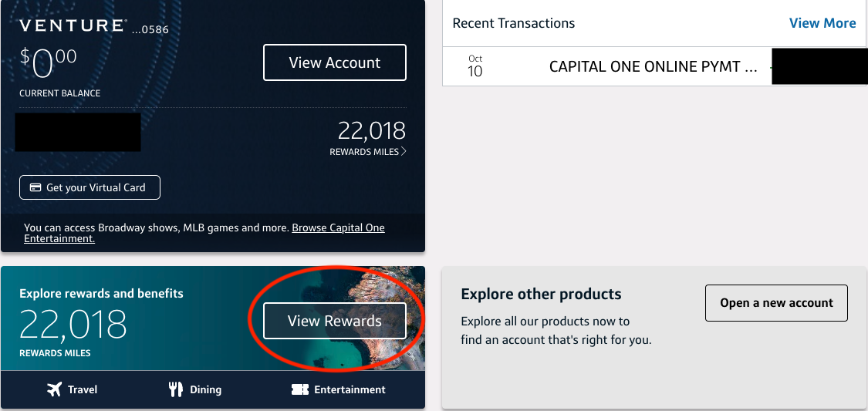
Task: Open a new account
Action: tap(776, 303)
